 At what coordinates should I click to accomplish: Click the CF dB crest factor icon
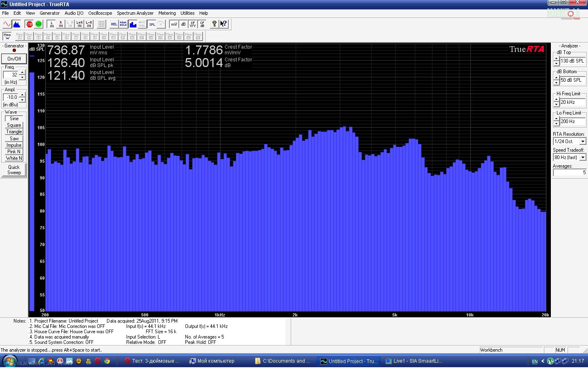tap(202, 25)
